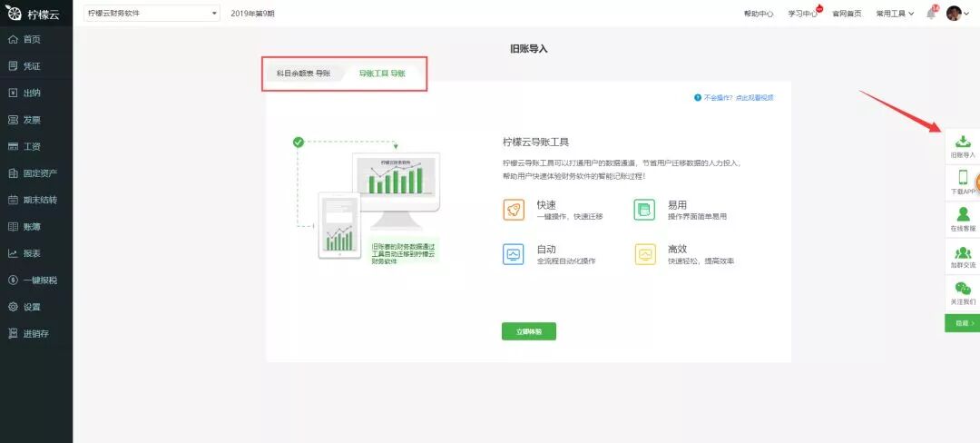Click the green 隐藏 button
Image resolution: width=980 pixels, height=443 pixels.
pos(963,323)
